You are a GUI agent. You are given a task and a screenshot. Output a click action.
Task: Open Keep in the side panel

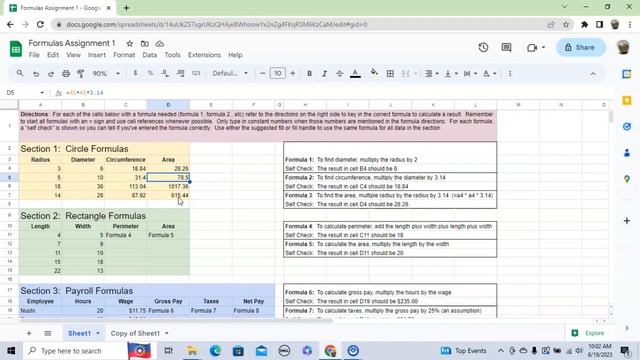(x=627, y=100)
